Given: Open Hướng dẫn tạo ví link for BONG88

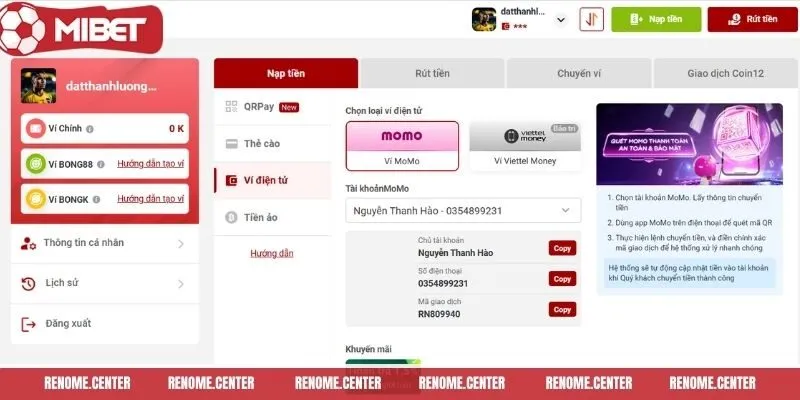Looking at the screenshot, I should (151, 164).
